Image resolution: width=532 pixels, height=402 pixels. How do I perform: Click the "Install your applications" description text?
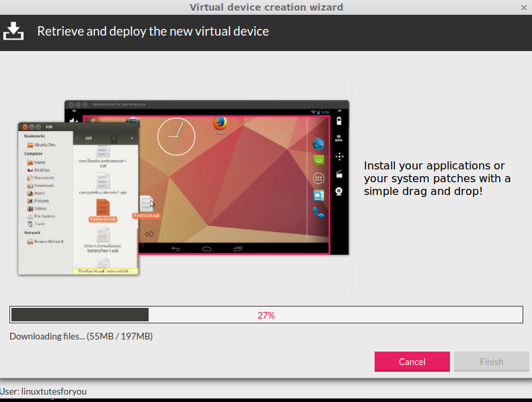437,178
